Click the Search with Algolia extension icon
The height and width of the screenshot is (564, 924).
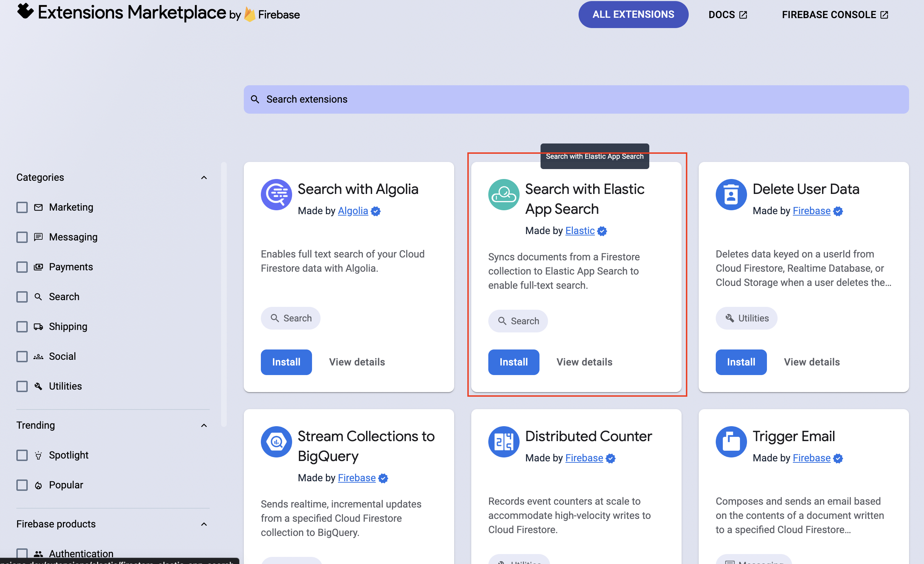276,195
